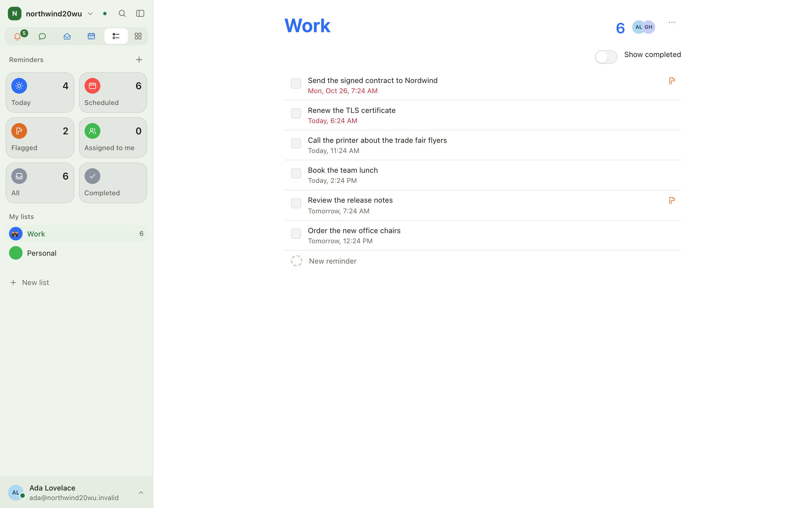Open the notifications bell tab
Screen dimensions: 812x508
coord(17,36)
